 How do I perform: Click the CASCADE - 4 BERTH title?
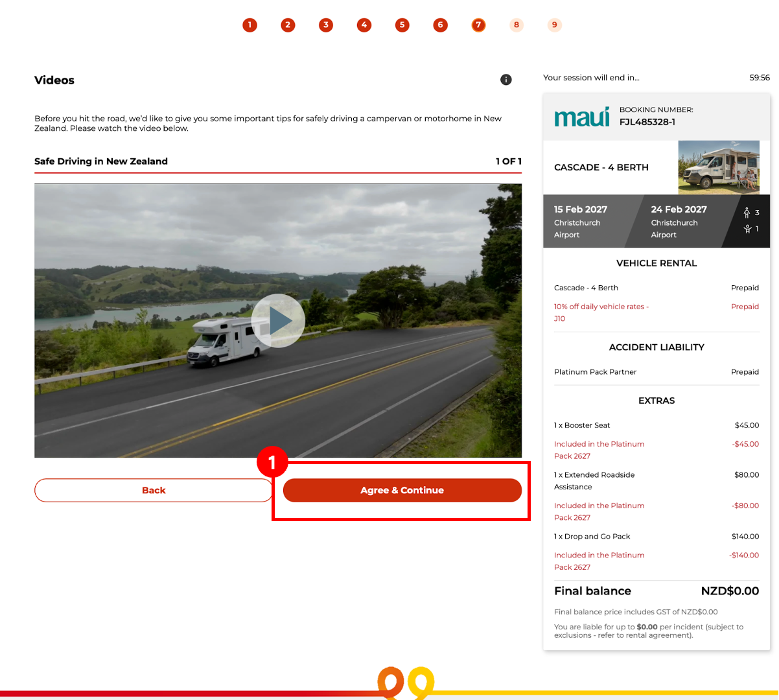(601, 167)
